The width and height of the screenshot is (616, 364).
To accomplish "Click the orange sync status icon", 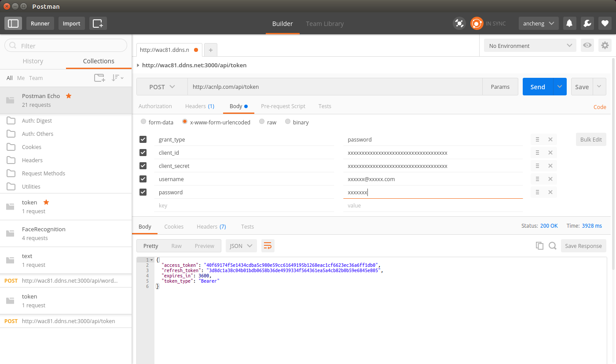I will (477, 23).
